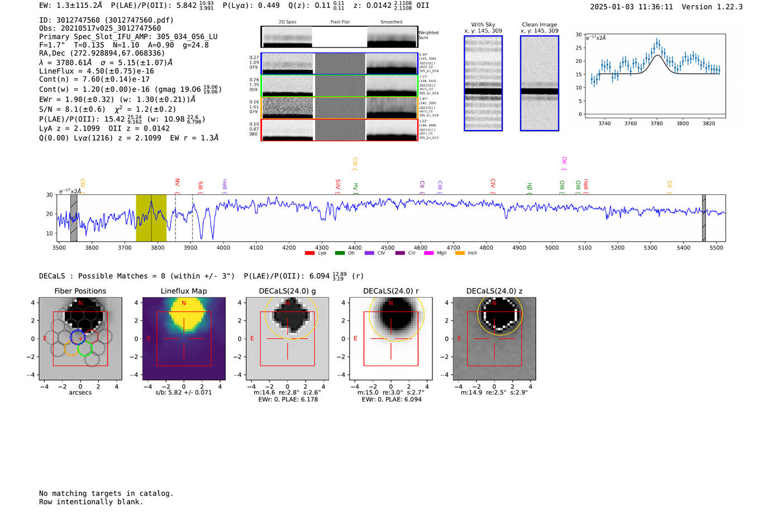Select the Obs 20210517v025_3012747560 line
782x532 pixels.
pos(100,28)
